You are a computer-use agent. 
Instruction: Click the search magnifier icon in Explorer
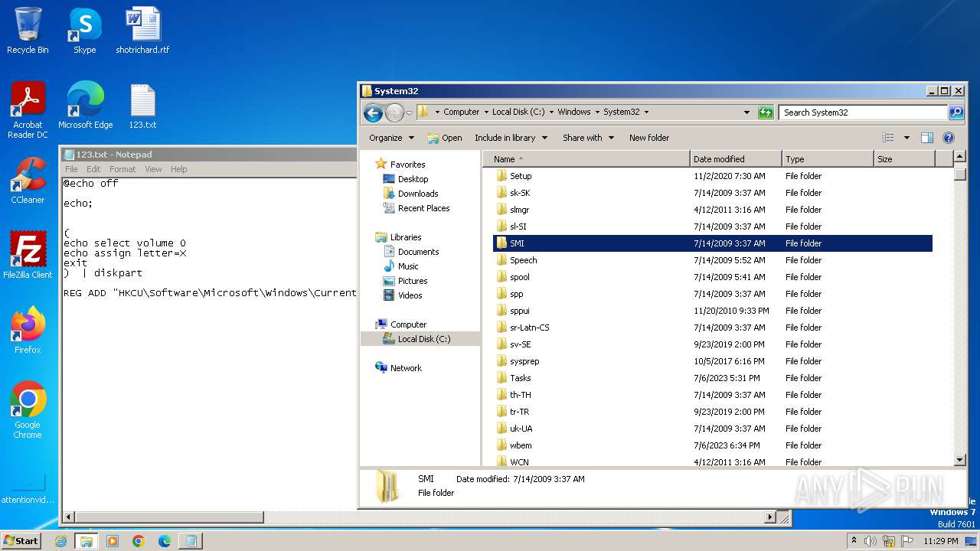pos(956,112)
